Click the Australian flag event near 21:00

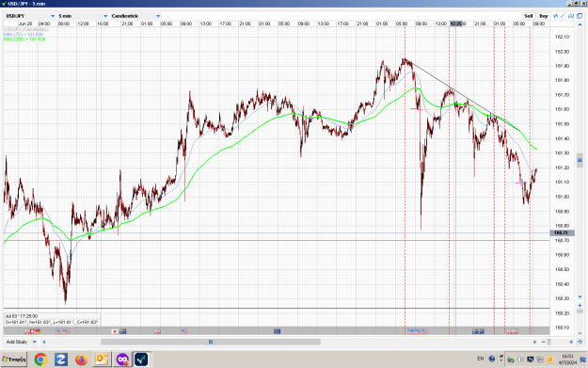coord(478,331)
